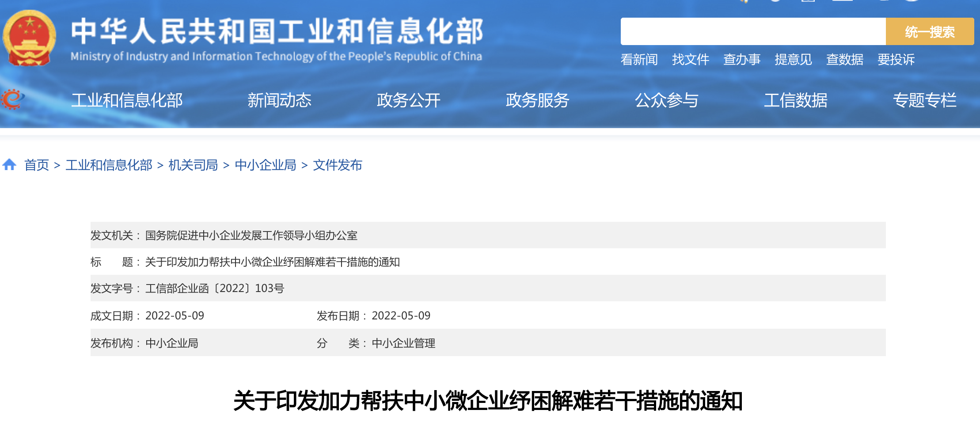Open the 要投诉 quick link
The image size is (980, 425).
[896, 59]
